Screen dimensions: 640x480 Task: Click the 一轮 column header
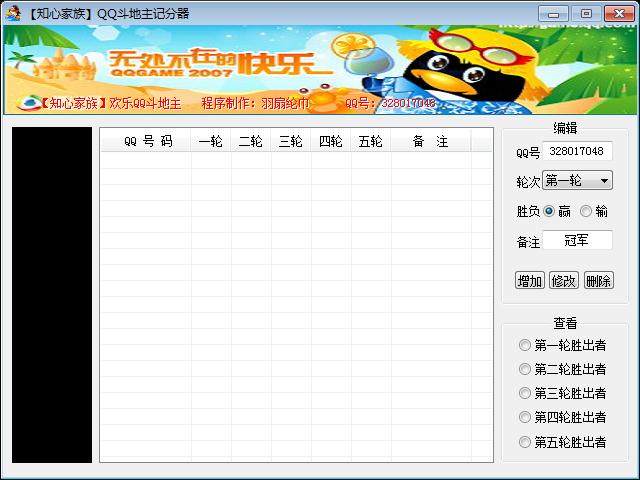[211, 141]
